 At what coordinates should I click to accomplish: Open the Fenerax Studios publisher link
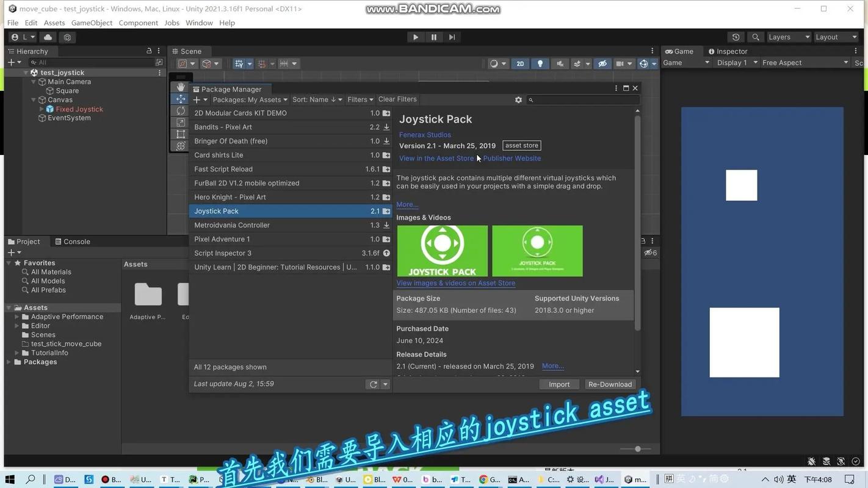(425, 135)
